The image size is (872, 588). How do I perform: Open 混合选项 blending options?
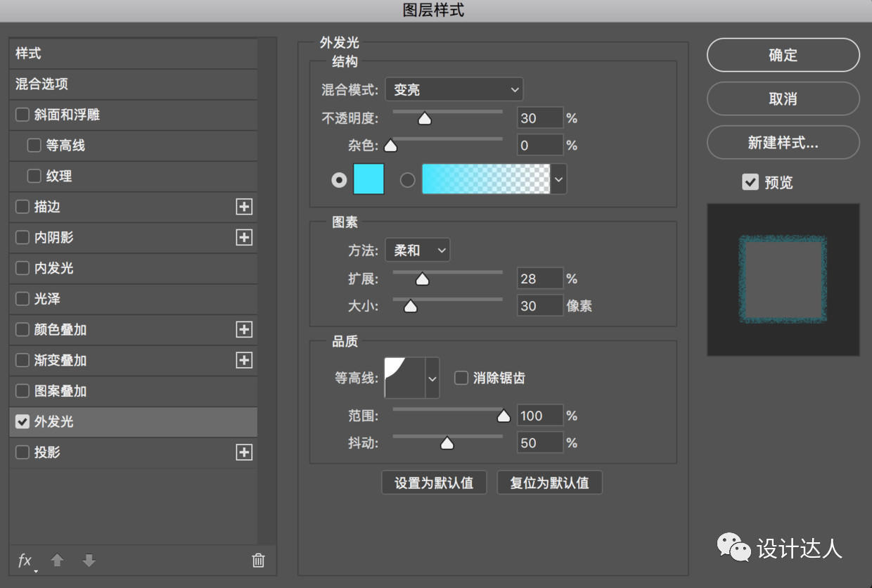[x=134, y=84]
